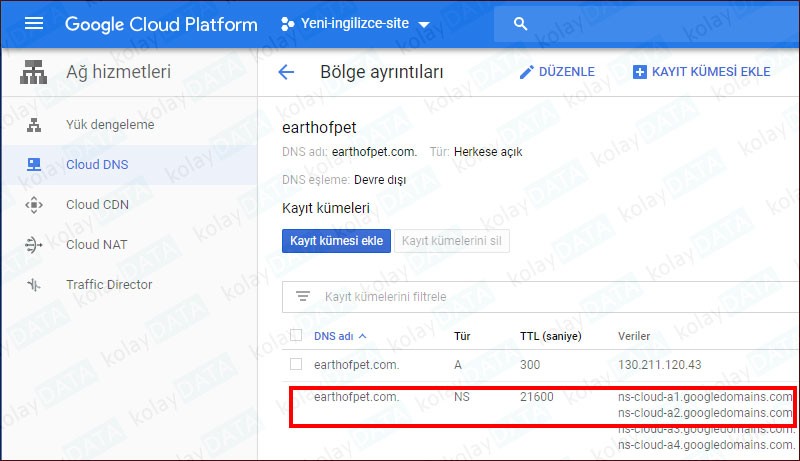
Task: Open Cloud CDN in sidebar
Action: tap(97, 204)
